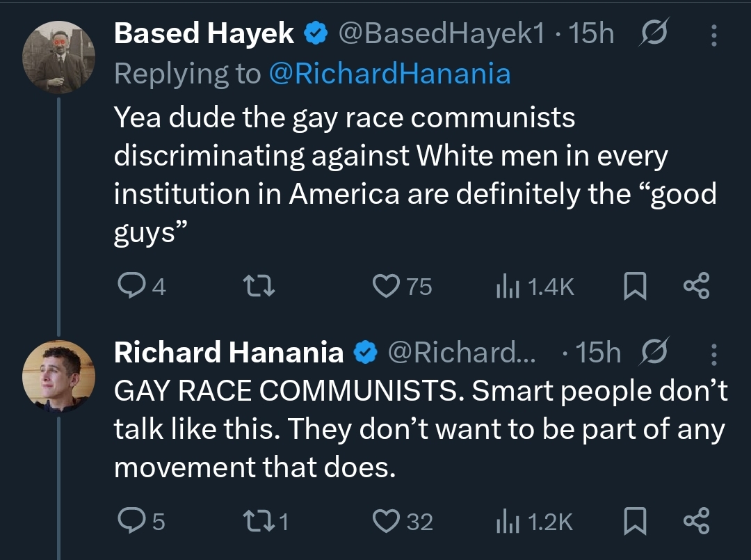Share Based Hayek's tweet
751x560 pixels.
coord(696,286)
